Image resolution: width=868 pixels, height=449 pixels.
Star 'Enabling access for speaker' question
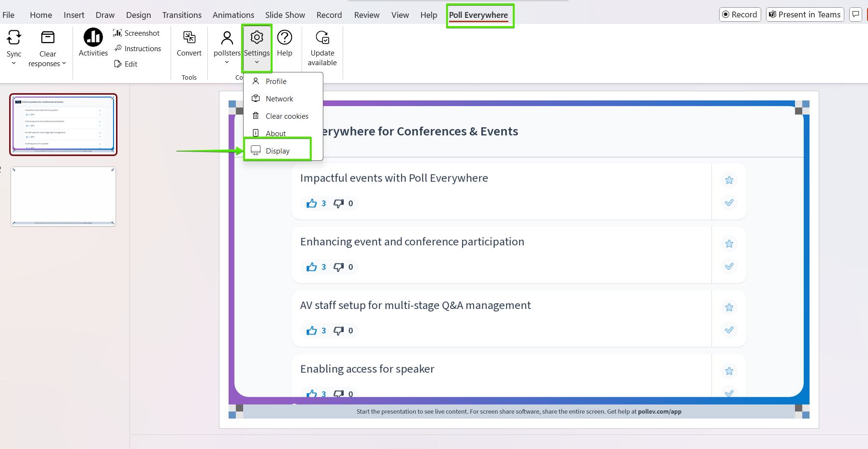(x=729, y=371)
